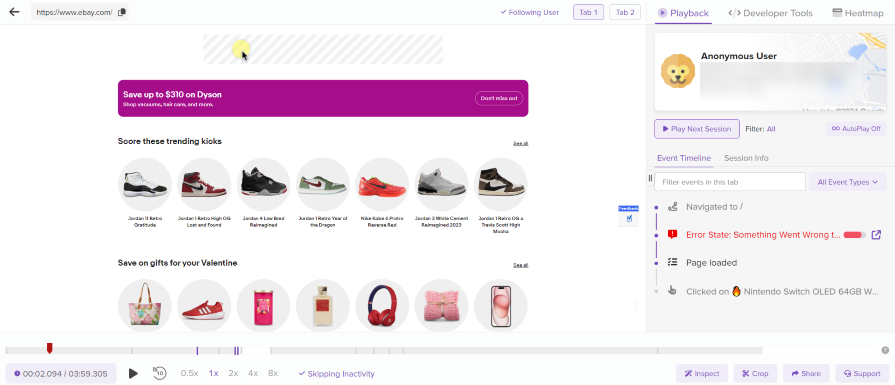The width and height of the screenshot is (895, 385).
Task: Open error state in new window icon
Action: (877, 234)
